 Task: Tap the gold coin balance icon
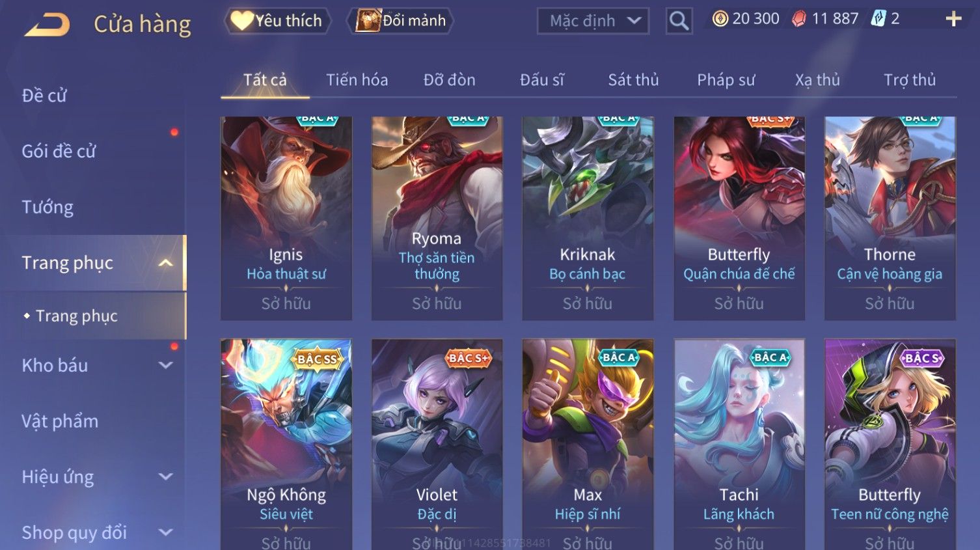tap(720, 19)
